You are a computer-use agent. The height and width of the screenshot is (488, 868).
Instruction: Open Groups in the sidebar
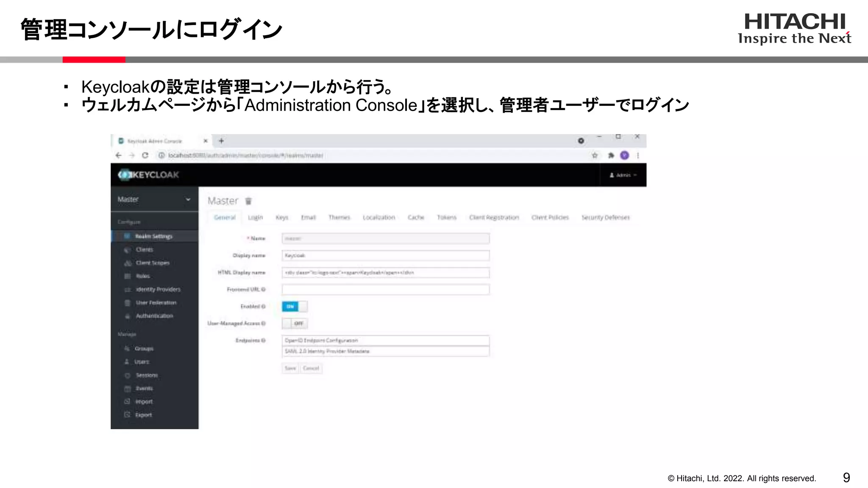coord(144,348)
